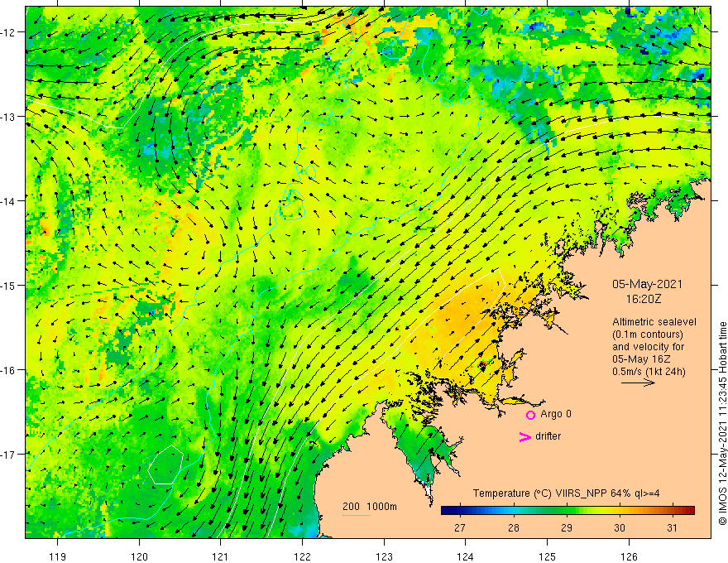Click the small cyan closed contour near 122E -14
This screenshot has height=563, width=728.
(x=292, y=205)
